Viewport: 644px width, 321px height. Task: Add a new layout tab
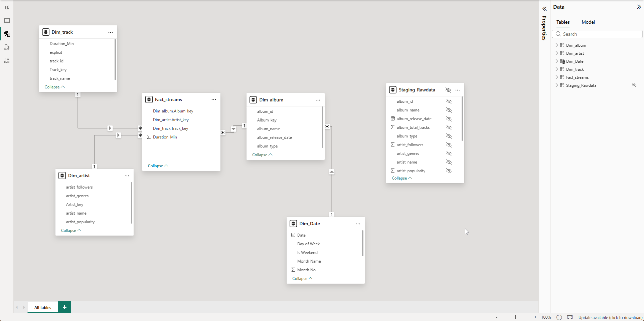click(64, 307)
